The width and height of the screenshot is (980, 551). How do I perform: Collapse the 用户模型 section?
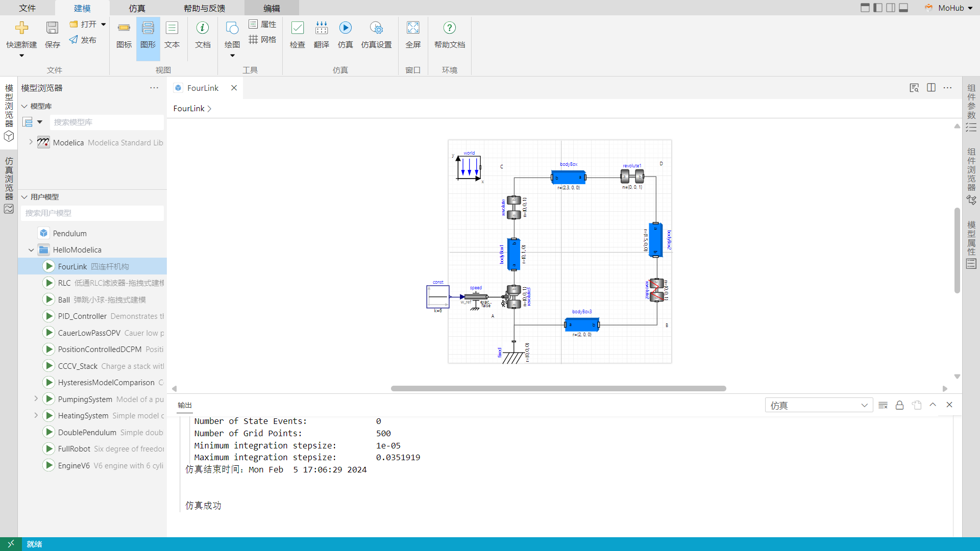tap(24, 197)
